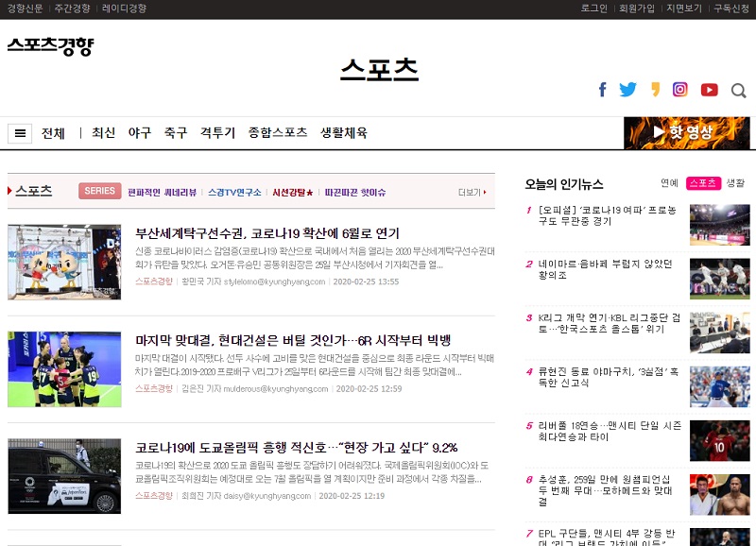
Task: Click the volleyball players thumbnail
Action: [64, 369]
